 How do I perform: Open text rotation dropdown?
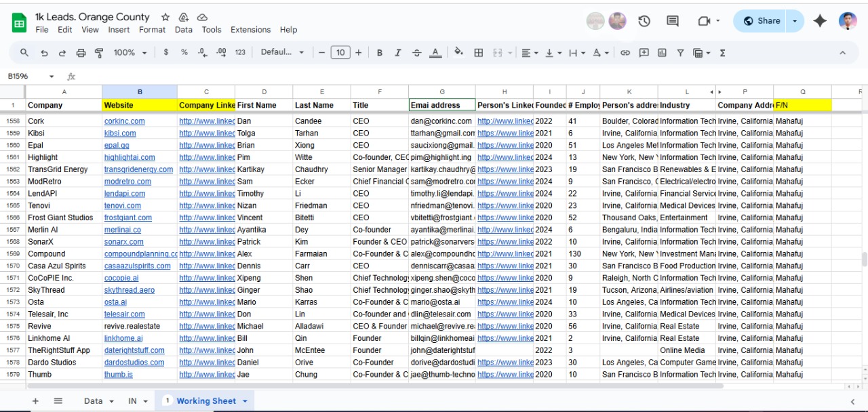[x=600, y=52]
